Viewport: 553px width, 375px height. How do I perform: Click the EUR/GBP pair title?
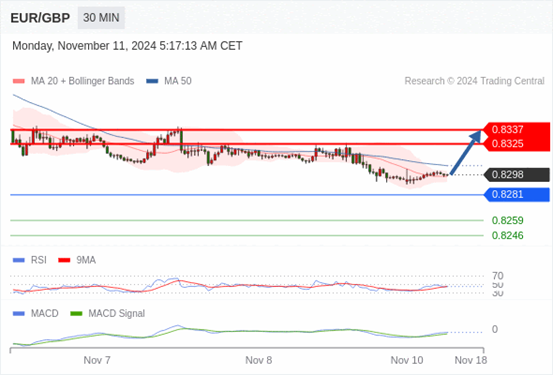tap(40, 18)
